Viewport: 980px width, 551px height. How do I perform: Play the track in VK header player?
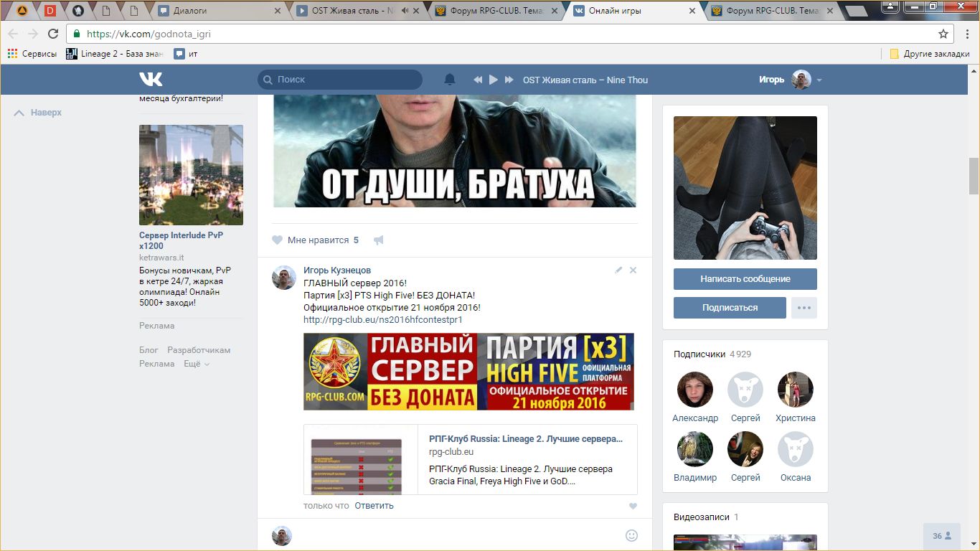pyautogui.click(x=493, y=80)
